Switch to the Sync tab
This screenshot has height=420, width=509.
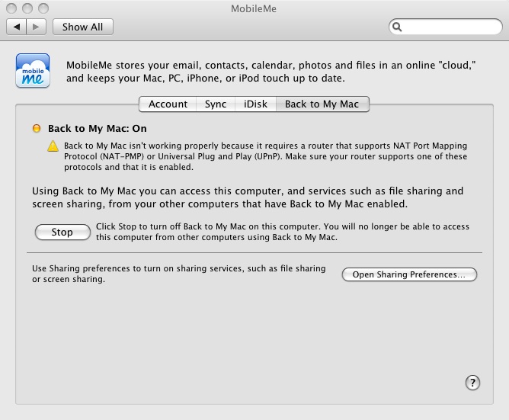pos(216,104)
